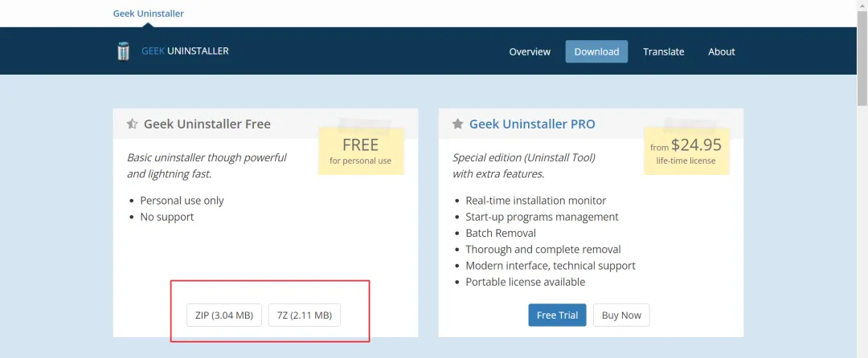Select the Geek Uninstaller tab at the top

(149, 14)
